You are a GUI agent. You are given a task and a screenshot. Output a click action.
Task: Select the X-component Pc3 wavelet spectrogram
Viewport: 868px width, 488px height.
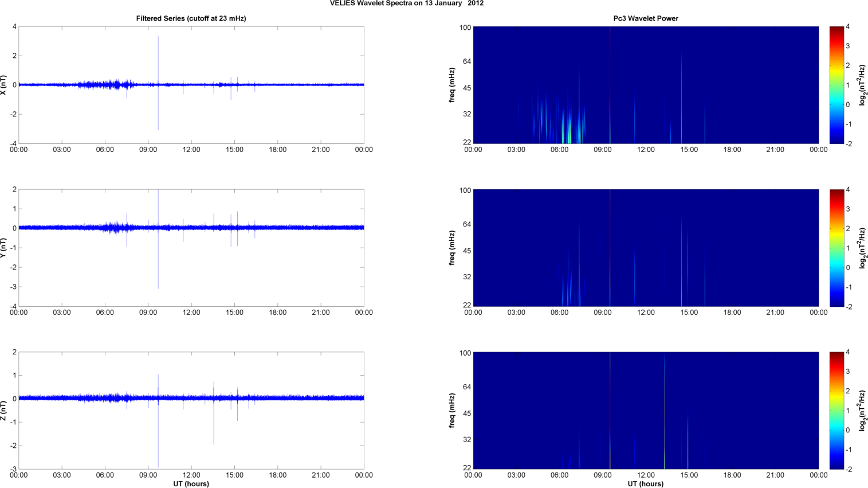pos(646,85)
